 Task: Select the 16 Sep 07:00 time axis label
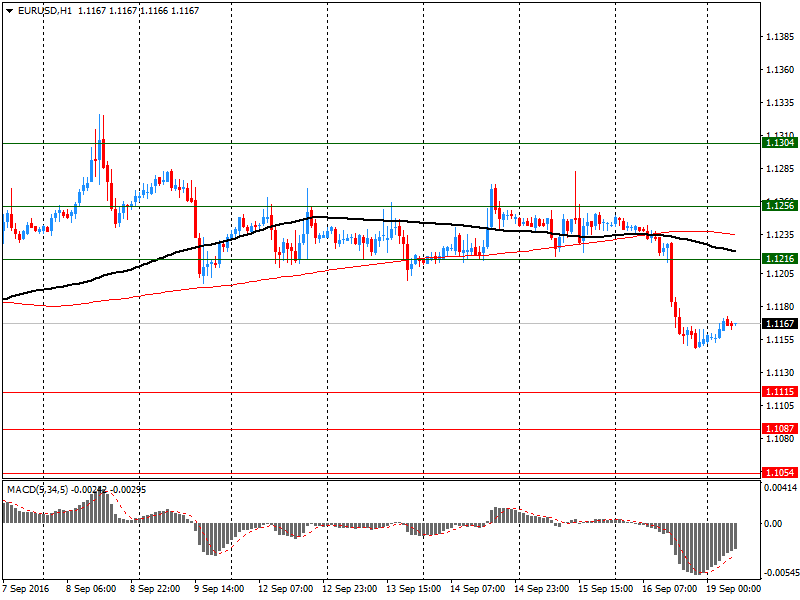(669, 589)
